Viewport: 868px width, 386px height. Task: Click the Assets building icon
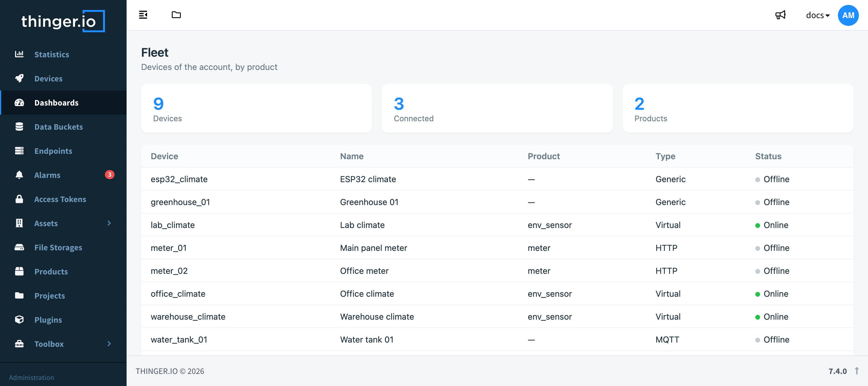click(x=19, y=223)
